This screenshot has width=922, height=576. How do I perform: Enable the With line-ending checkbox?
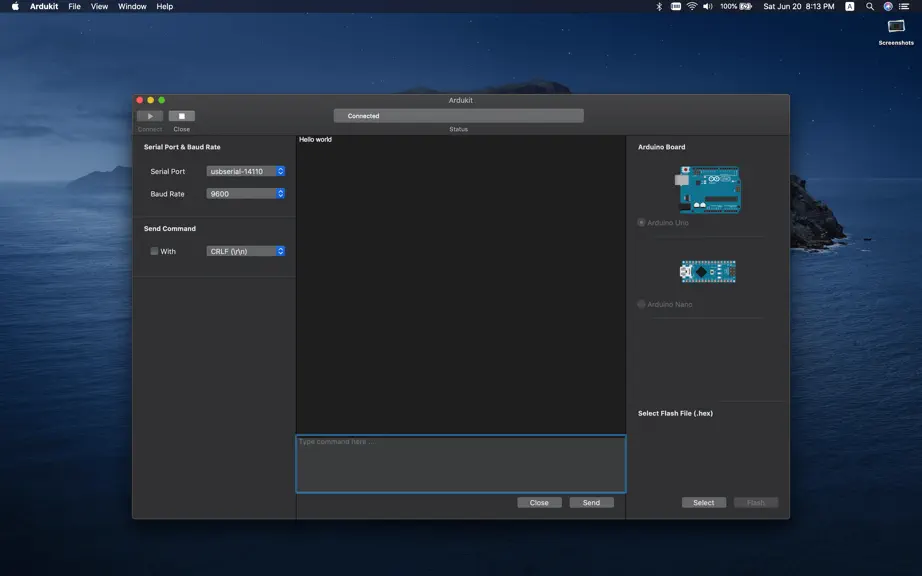tap(154, 251)
